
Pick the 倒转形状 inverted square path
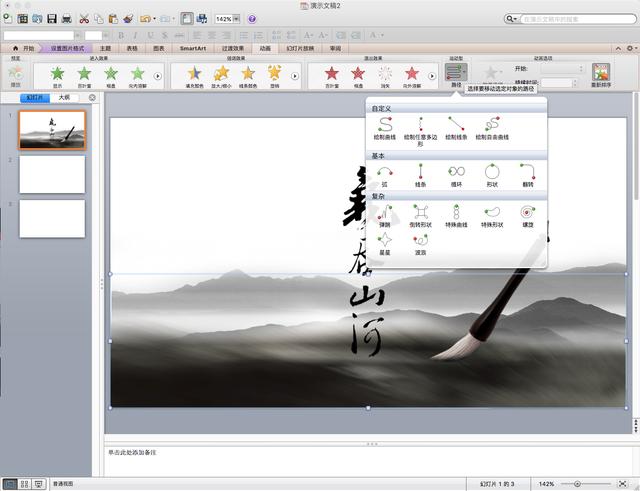(420, 216)
